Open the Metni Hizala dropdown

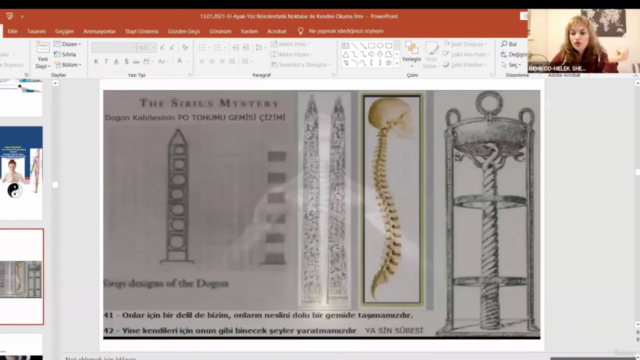point(292,54)
